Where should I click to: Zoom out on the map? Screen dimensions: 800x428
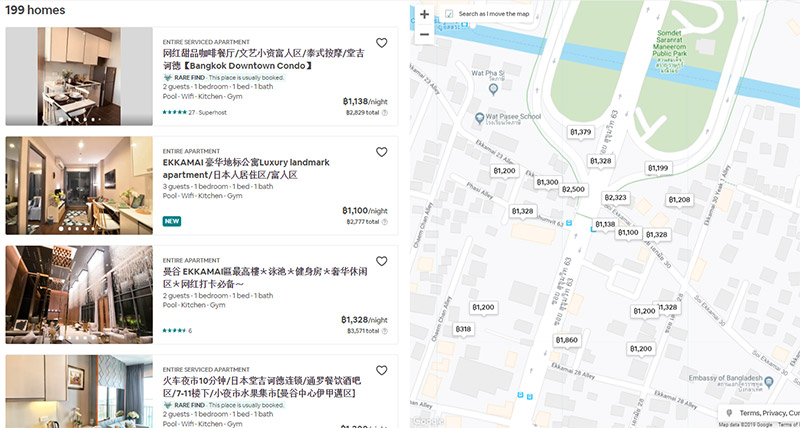click(424, 34)
